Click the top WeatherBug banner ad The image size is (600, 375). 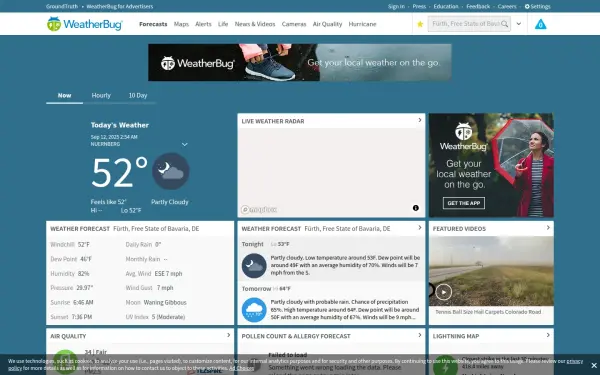[x=300, y=62]
